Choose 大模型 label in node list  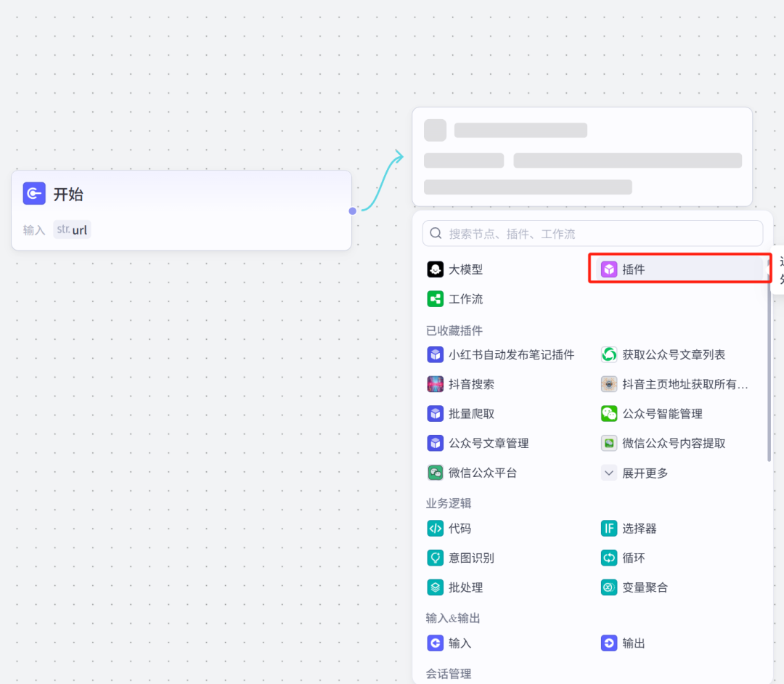click(x=465, y=269)
